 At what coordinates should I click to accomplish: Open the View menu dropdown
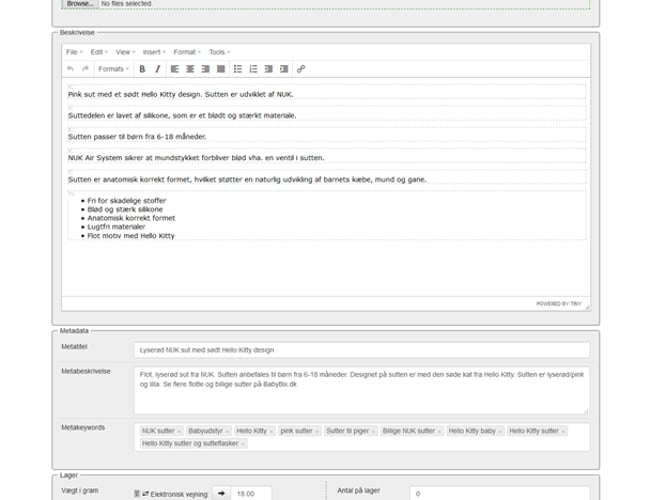pos(125,52)
